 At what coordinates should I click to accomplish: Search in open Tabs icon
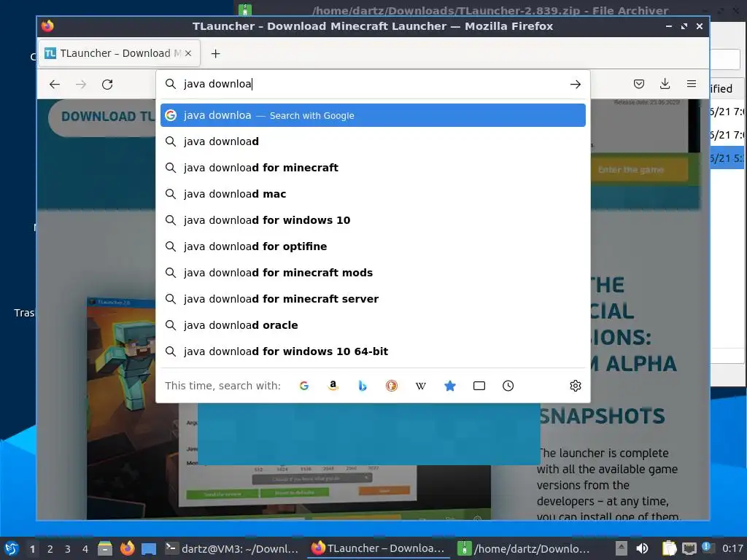(479, 386)
